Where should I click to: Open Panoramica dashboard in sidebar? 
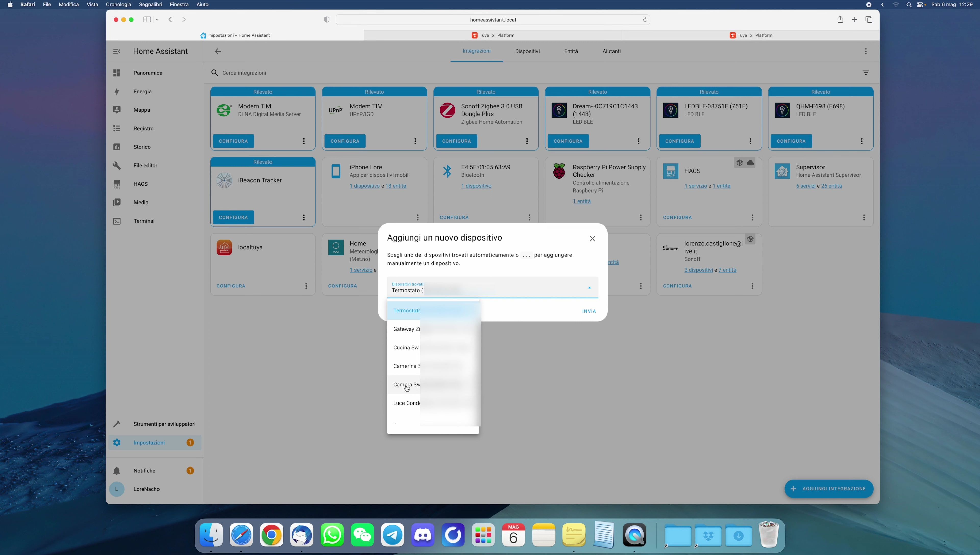coord(155,73)
